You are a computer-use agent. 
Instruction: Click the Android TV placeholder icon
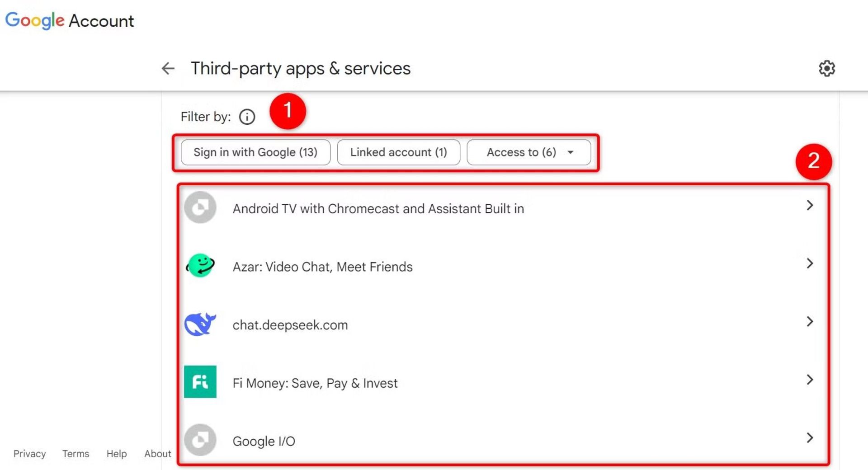point(200,208)
